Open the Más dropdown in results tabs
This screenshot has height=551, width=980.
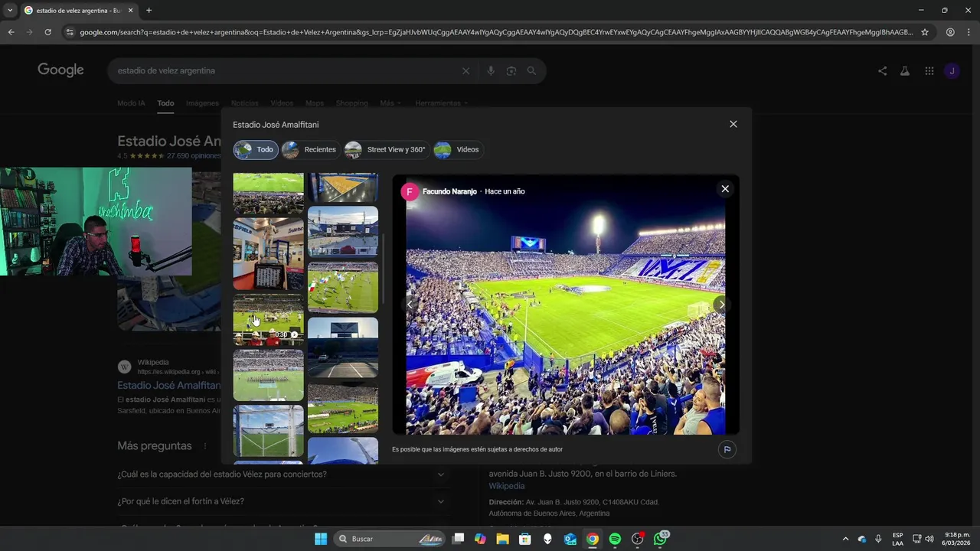pyautogui.click(x=390, y=103)
